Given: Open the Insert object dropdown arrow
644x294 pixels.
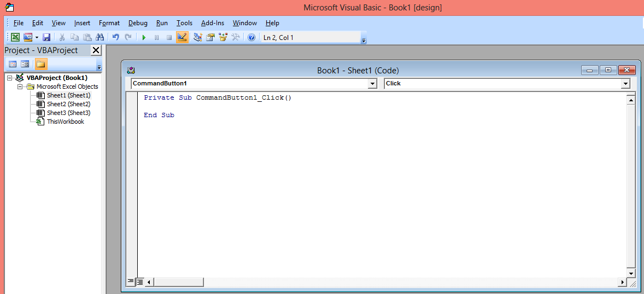Looking at the screenshot, I should coord(37,37).
